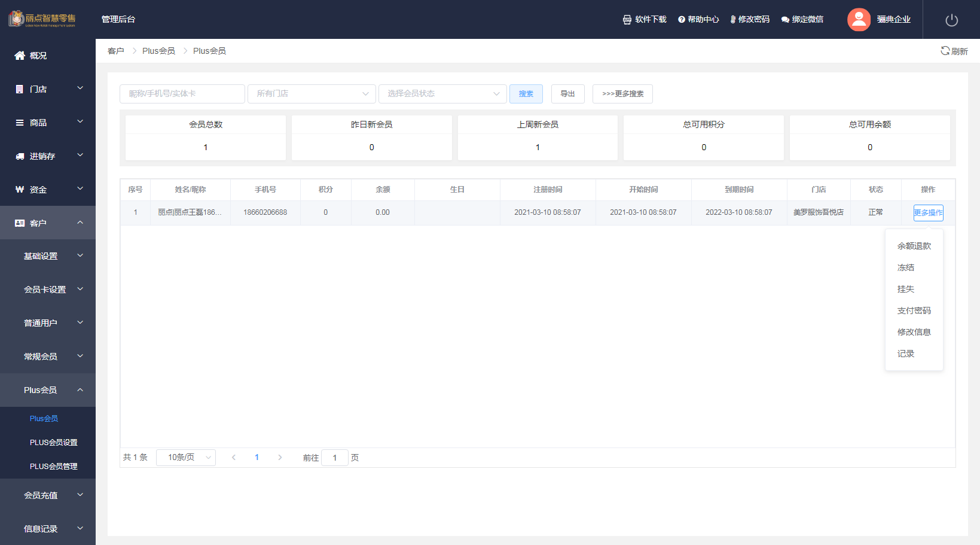Go to previous page arrow in pagination
980x545 pixels.
pos(234,458)
